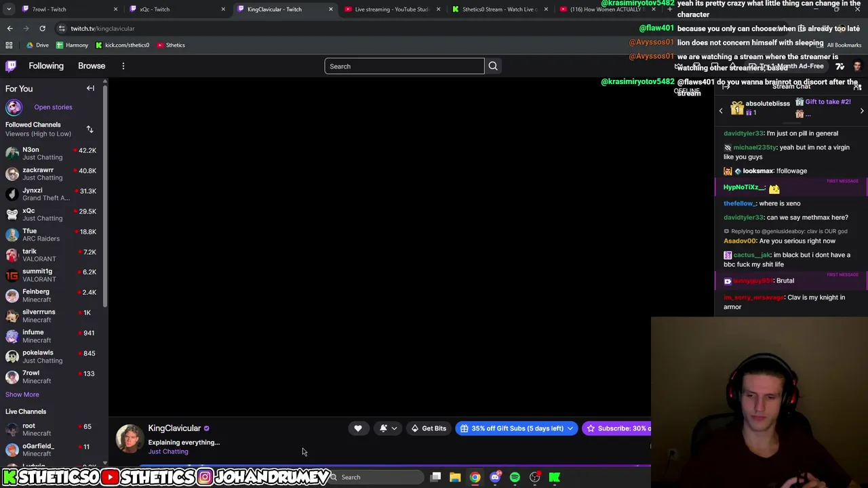The width and height of the screenshot is (868, 488).
Task: Switch to Sthetics0 Stream Kick tab
Action: (x=498, y=9)
